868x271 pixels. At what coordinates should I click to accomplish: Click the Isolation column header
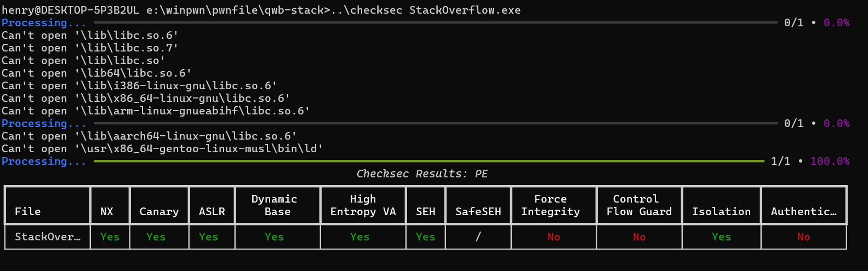(721, 211)
